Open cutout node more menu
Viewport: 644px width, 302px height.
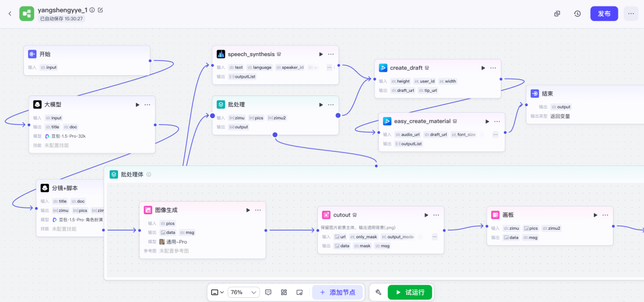click(436, 215)
